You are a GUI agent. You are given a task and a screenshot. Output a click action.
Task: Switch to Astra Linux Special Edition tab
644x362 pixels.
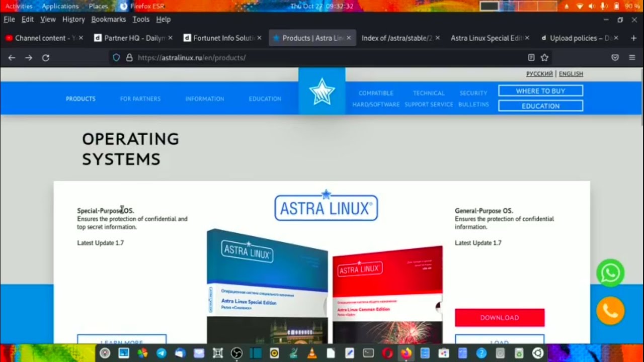[x=490, y=38]
